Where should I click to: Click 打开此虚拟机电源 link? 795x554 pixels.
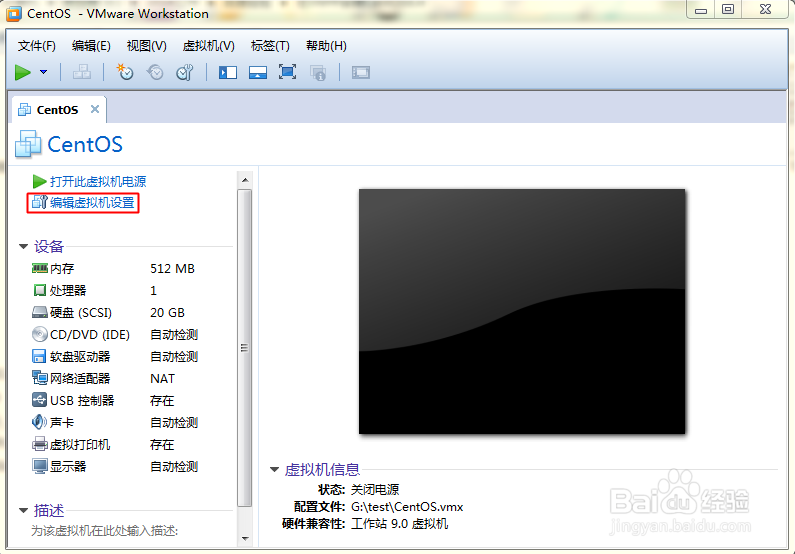click(98, 181)
